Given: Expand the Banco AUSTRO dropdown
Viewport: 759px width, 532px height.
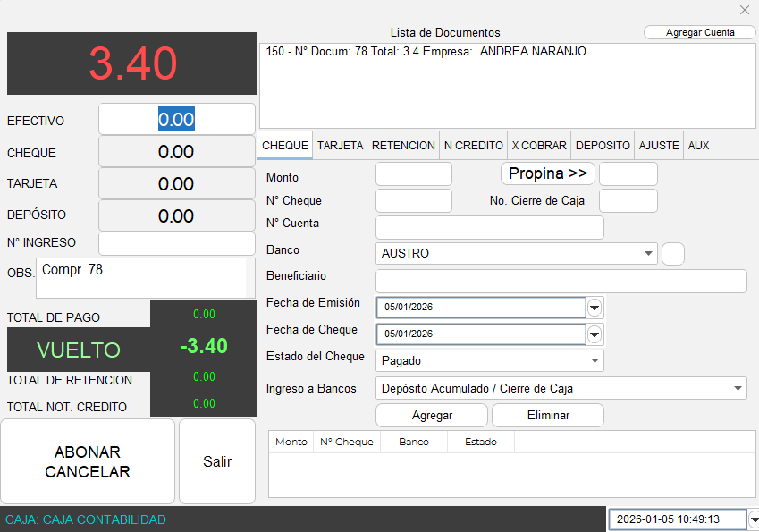Looking at the screenshot, I should pyautogui.click(x=648, y=254).
